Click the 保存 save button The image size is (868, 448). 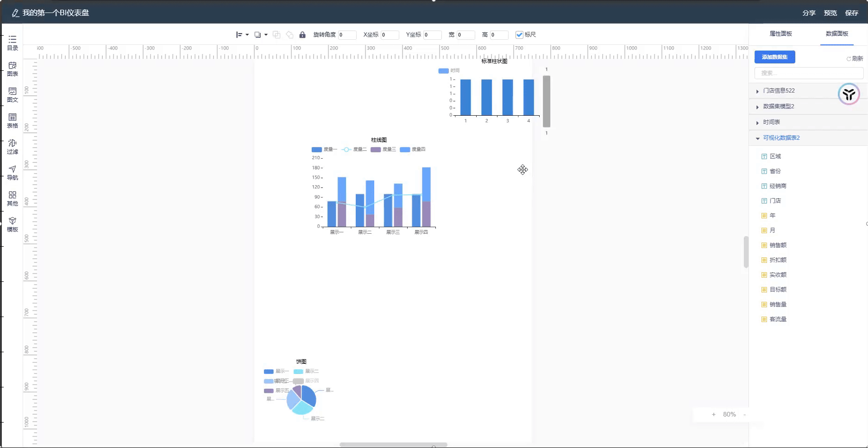[851, 13]
